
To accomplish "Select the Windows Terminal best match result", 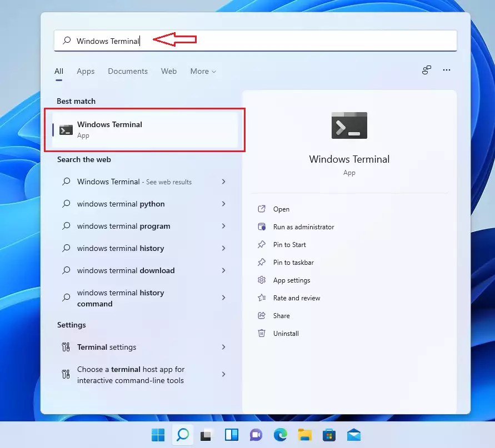I will (x=145, y=130).
